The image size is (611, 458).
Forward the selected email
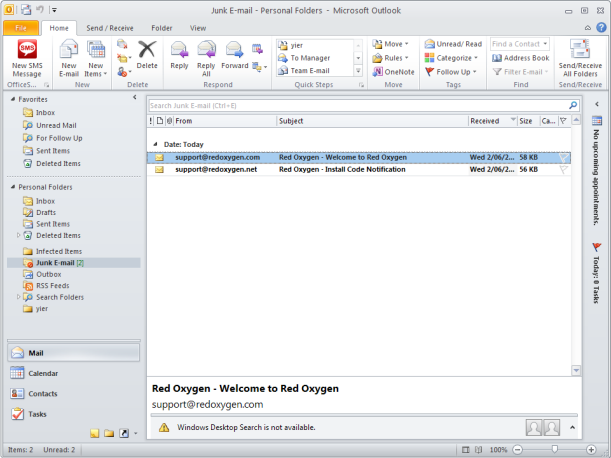point(235,55)
